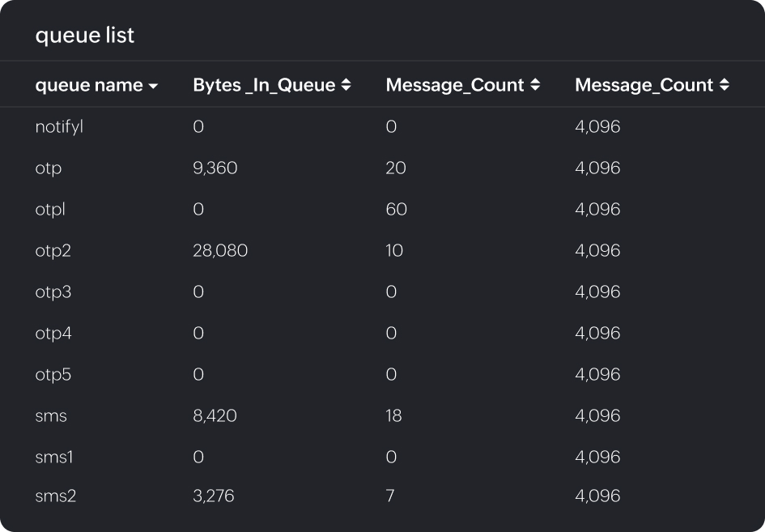
Task: Click the sms1 queue name
Action: point(54,458)
